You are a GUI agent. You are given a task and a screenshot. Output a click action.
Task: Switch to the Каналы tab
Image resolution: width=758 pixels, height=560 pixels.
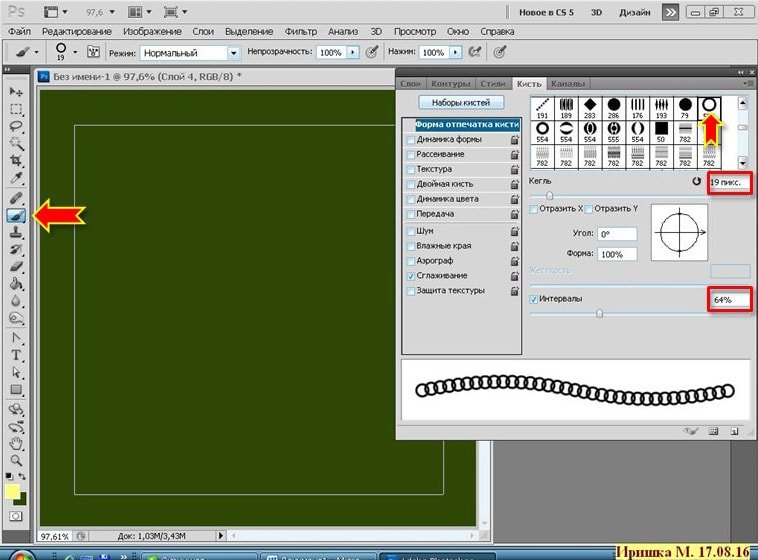[x=566, y=84]
